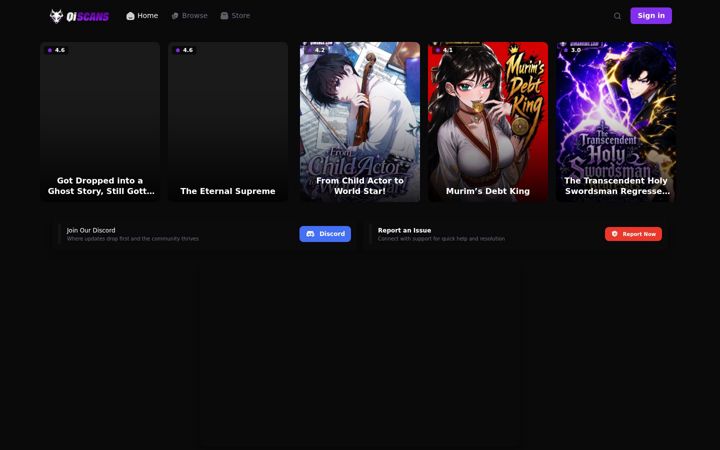
Task: Open the search magnifier icon
Action: click(x=617, y=16)
